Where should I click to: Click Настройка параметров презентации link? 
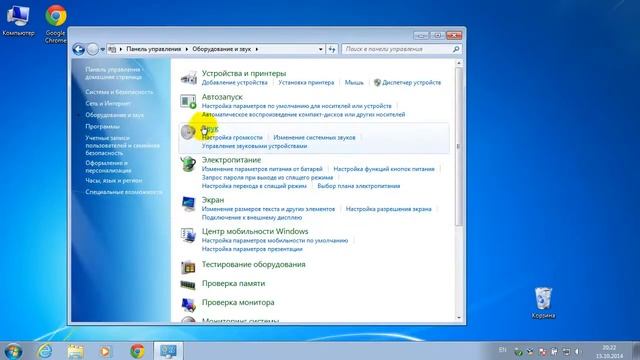point(252,249)
